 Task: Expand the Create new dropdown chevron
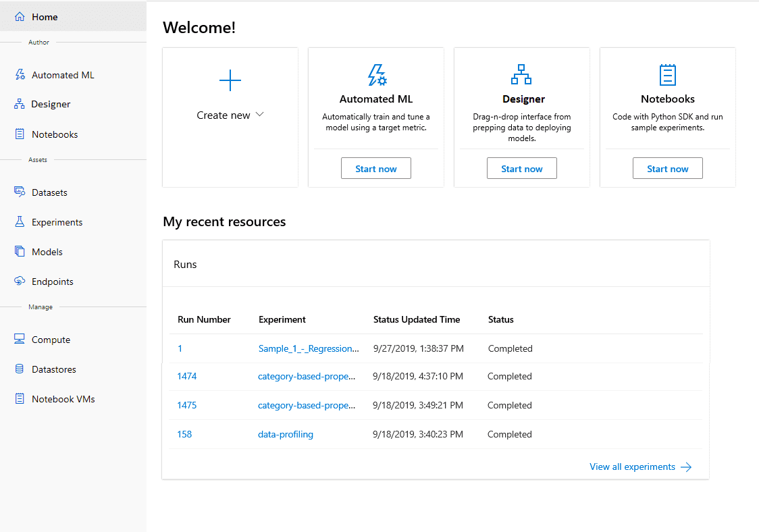[259, 114]
